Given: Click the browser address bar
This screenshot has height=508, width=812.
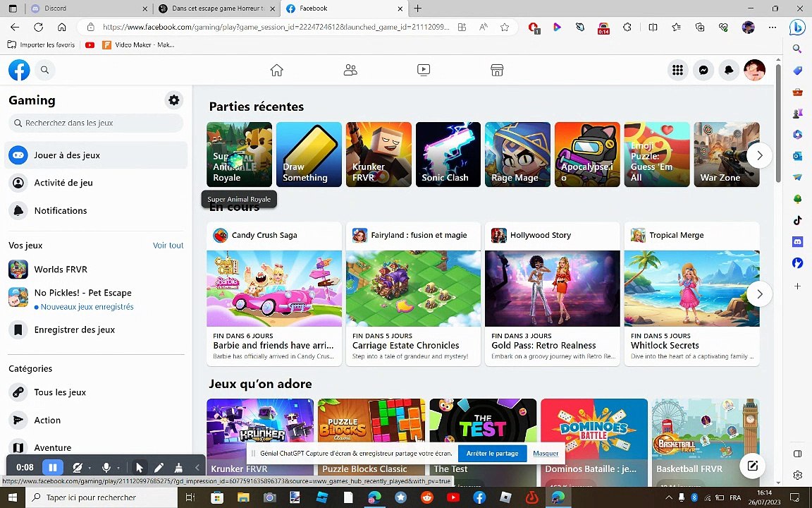Looking at the screenshot, I should [276, 27].
